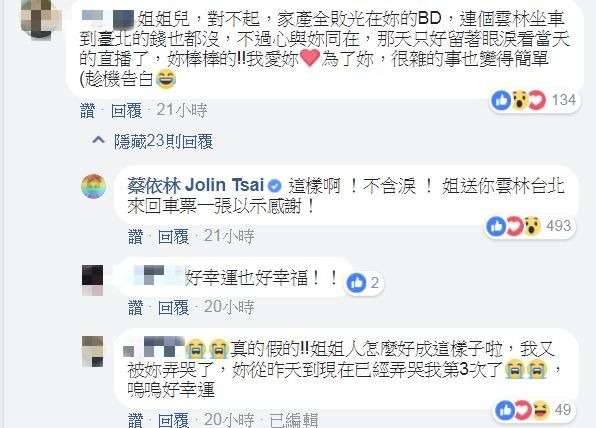Open 20小時 timestamp under 好幸運也好幸福 comment

pyautogui.click(x=229, y=307)
